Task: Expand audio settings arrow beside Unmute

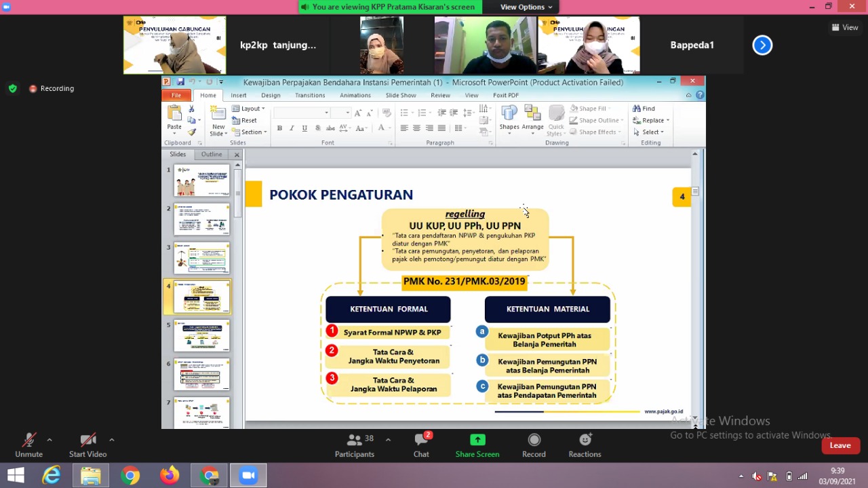Action: [x=50, y=440]
